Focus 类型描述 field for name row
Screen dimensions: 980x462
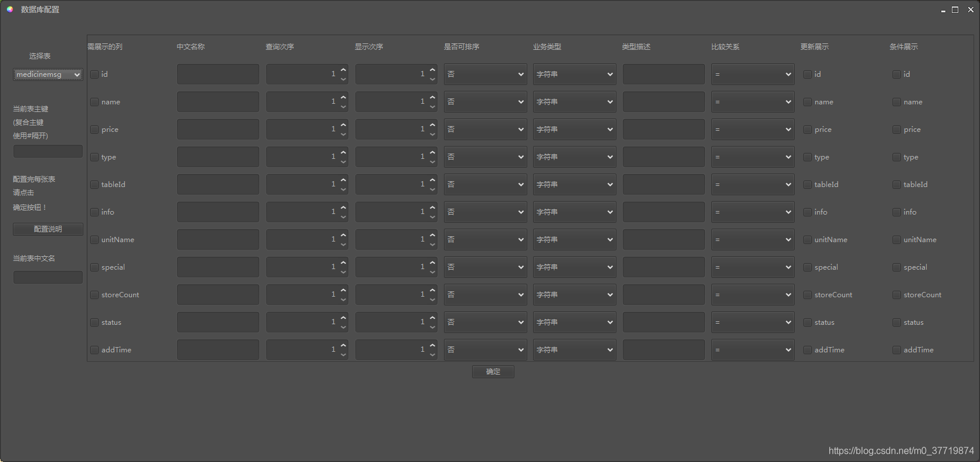click(x=664, y=102)
